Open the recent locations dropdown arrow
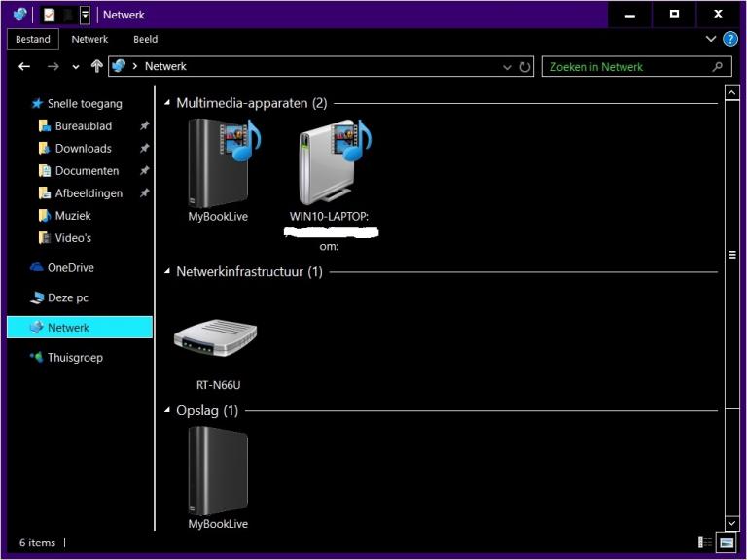 coord(76,67)
